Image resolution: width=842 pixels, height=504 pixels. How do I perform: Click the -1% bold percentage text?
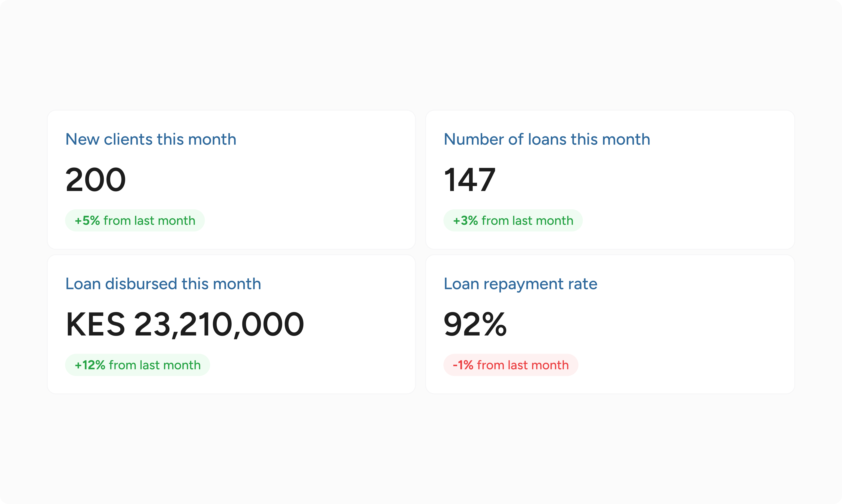[463, 365]
